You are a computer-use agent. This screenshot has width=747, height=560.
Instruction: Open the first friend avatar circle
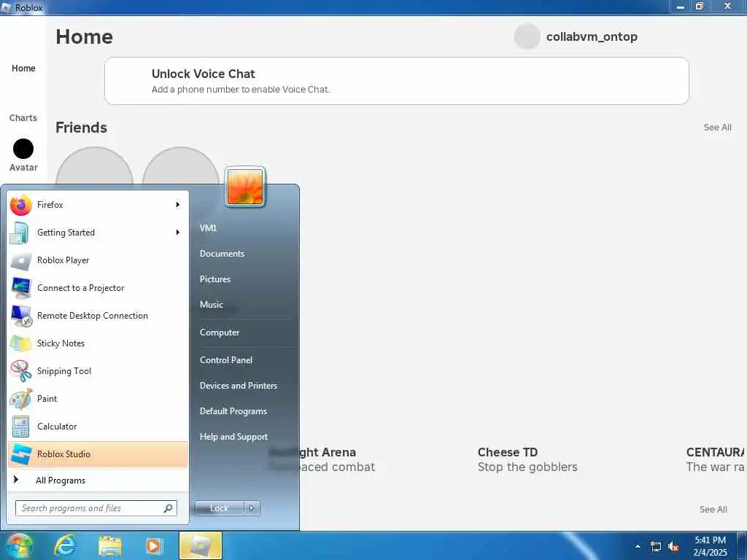coord(94,166)
